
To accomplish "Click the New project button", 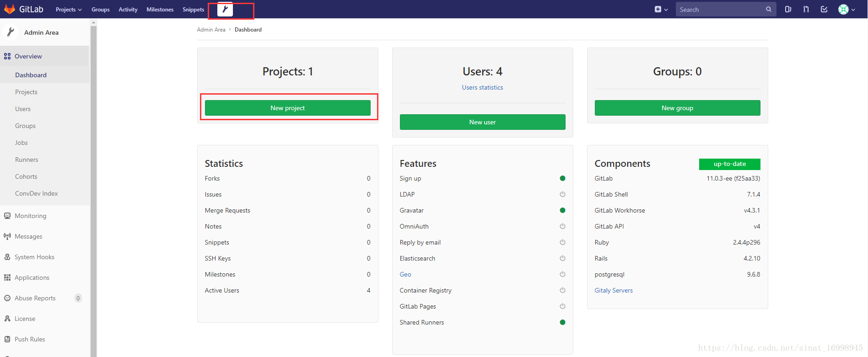I will tap(287, 108).
